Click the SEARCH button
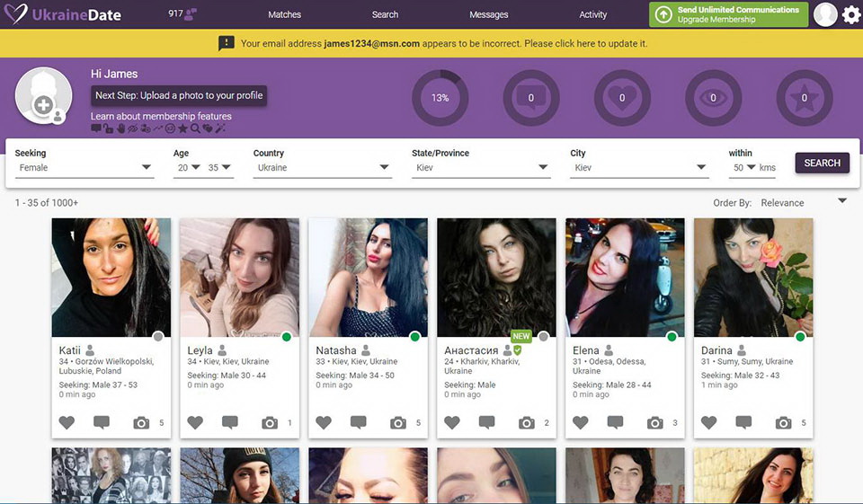 (823, 163)
